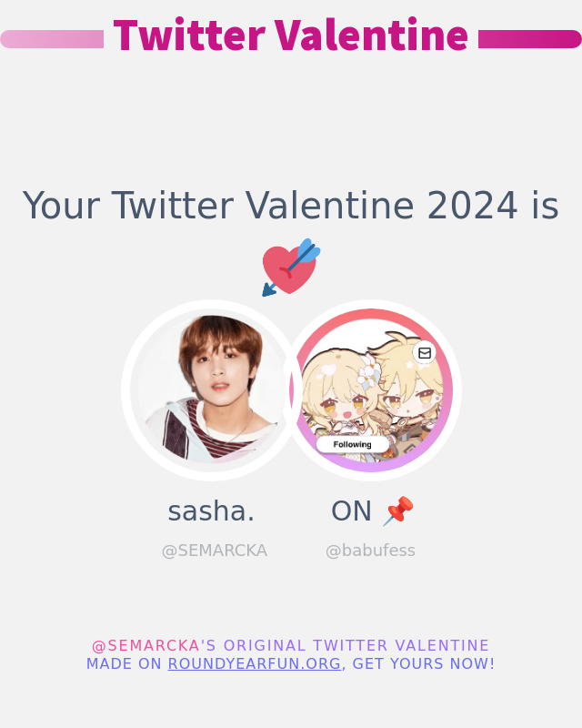Click sasha.'s profile picture

[x=211, y=389]
